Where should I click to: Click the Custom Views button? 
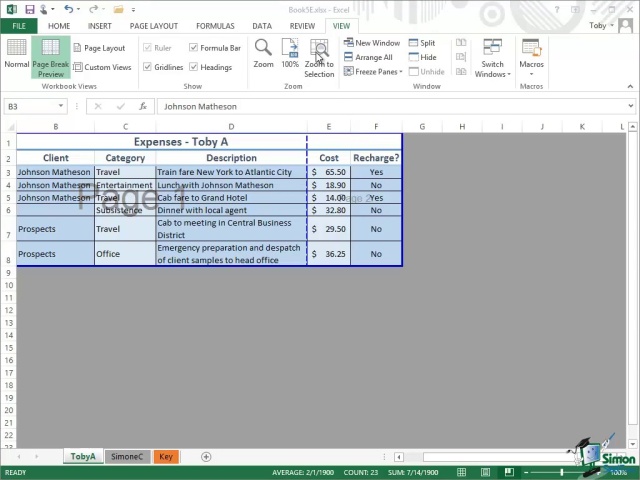pos(102,68)
